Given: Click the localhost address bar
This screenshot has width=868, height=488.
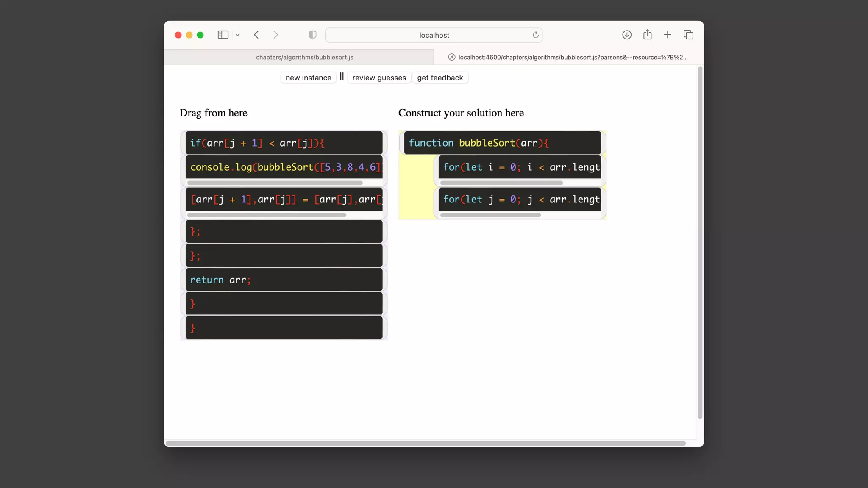Looking at the screenshot, I should tap(434, 35).
